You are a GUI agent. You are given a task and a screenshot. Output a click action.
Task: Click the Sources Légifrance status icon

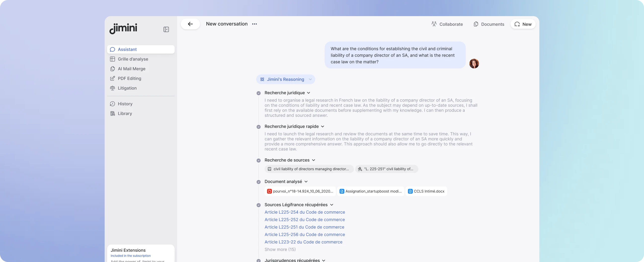tap(259, 205)
